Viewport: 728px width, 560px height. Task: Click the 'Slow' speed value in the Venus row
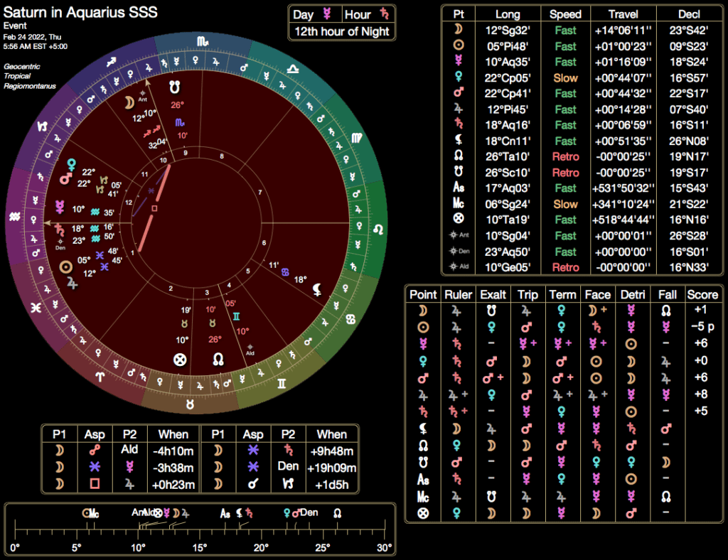tap(565, 78)
